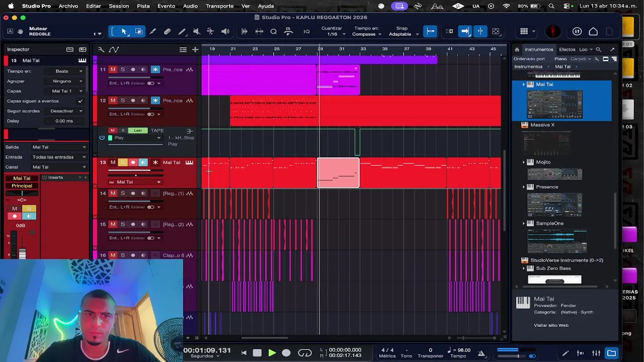Open Snap Adaptable dropdown
Viewport: 644px width, 362px height.
404,34
